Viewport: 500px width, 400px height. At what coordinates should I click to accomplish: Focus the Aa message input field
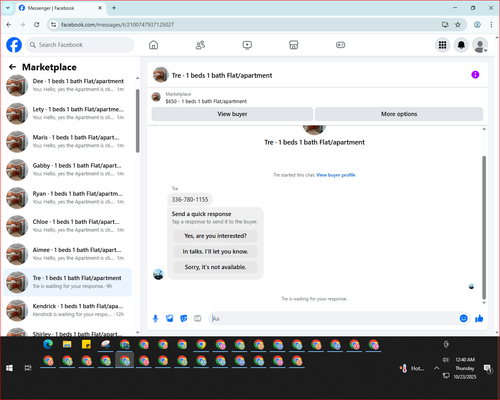[333, 319]
